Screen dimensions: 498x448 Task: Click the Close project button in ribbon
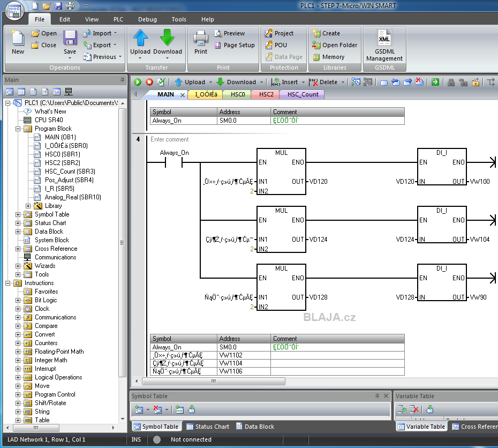click(x=44, y=45)
